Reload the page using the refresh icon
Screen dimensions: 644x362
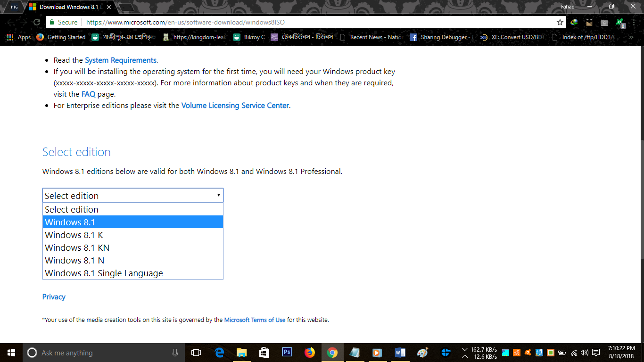pyautogui.click(x=36, y=22)
